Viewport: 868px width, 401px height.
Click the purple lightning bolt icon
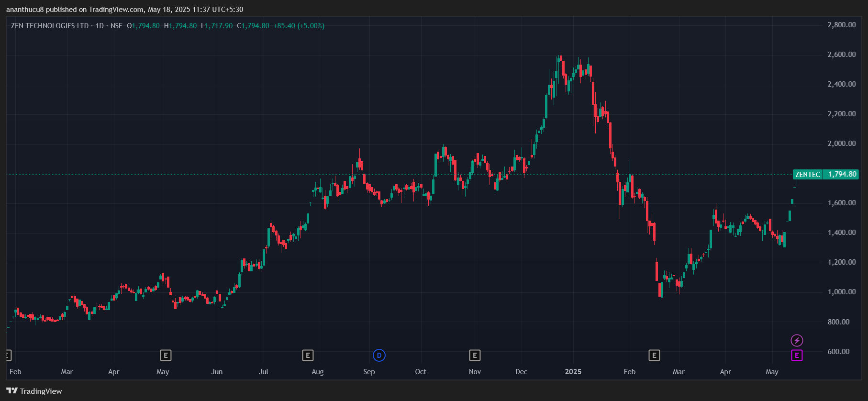797,340
